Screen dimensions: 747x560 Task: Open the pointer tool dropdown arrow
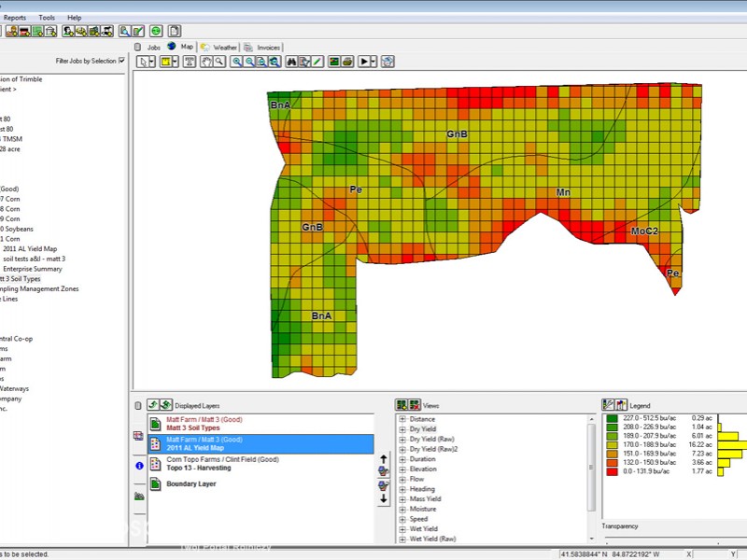pyautogui.click(x=152, y=62)
